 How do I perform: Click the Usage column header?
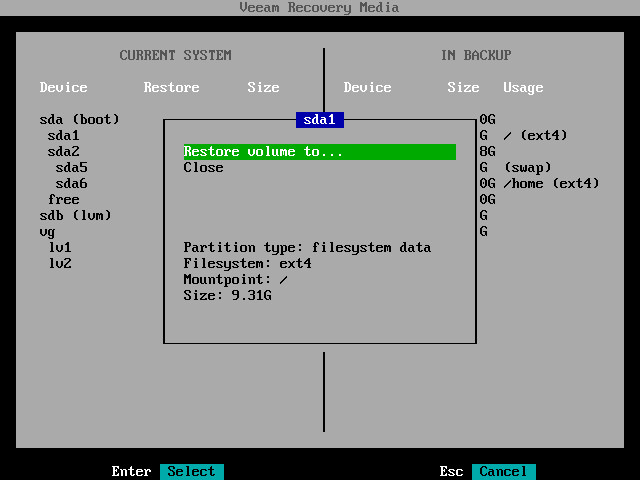pos(523,88)
